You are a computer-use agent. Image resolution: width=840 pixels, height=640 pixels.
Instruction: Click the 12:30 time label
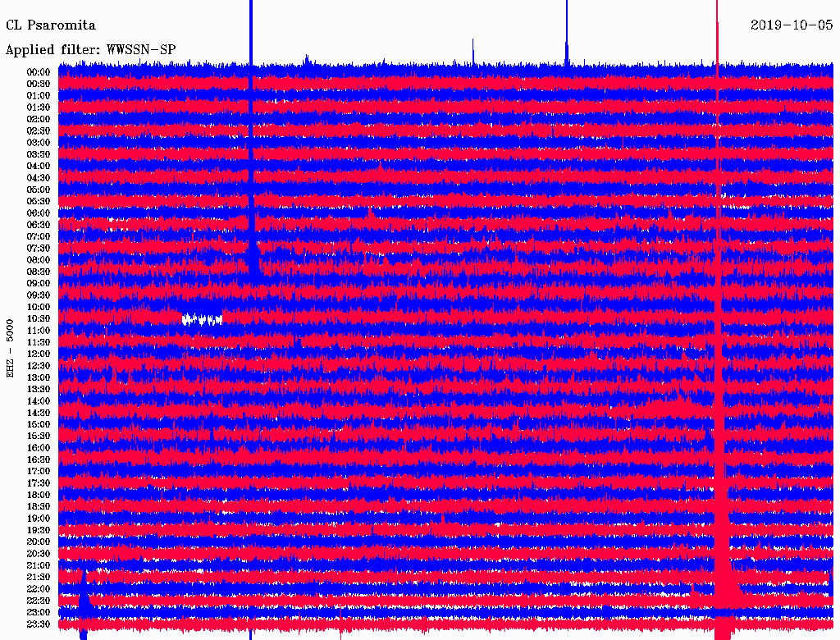click(39, 366)
